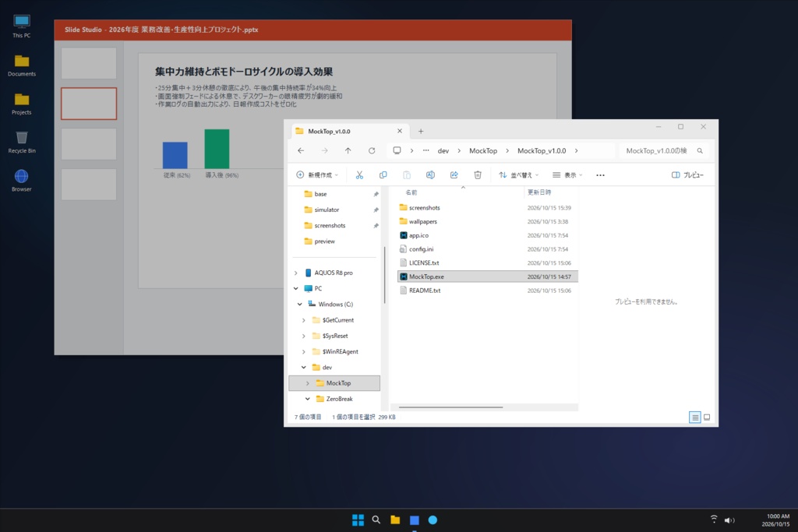
Task: Open the volume speaker tray icon
Action: pyautogui.click(x=729, y=520)
